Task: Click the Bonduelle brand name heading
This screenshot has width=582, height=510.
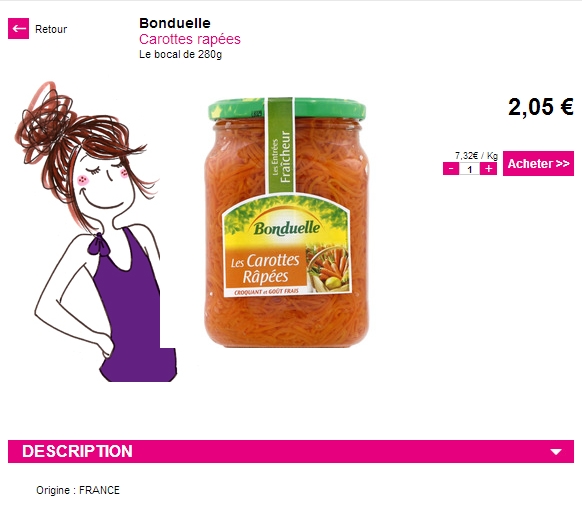Action: click(175, 23)
